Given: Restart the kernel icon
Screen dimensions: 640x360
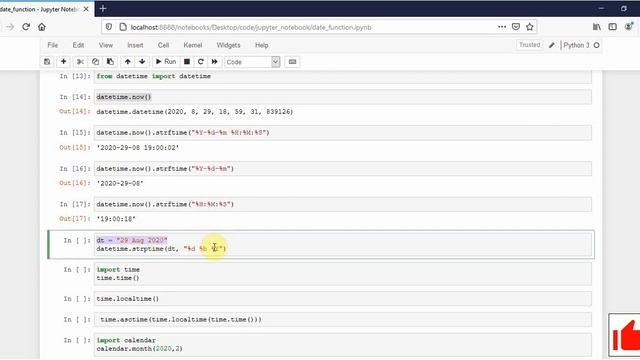Looking at the screenshot, I should 200,62.
